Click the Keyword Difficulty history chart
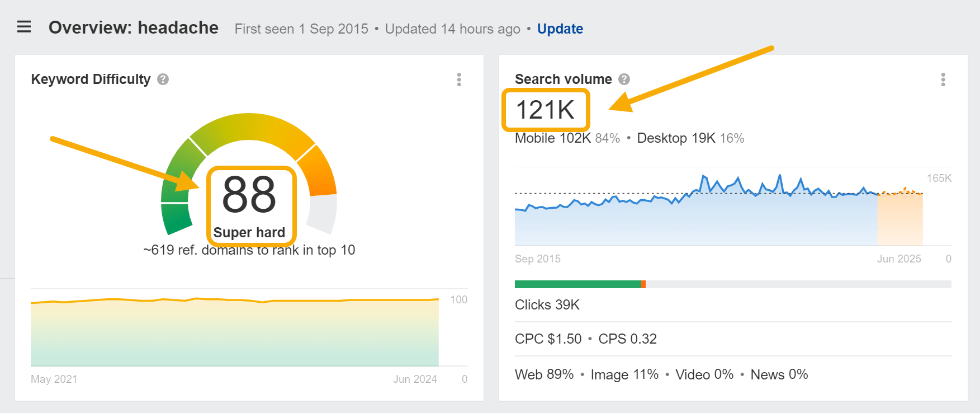 point(235,333)
